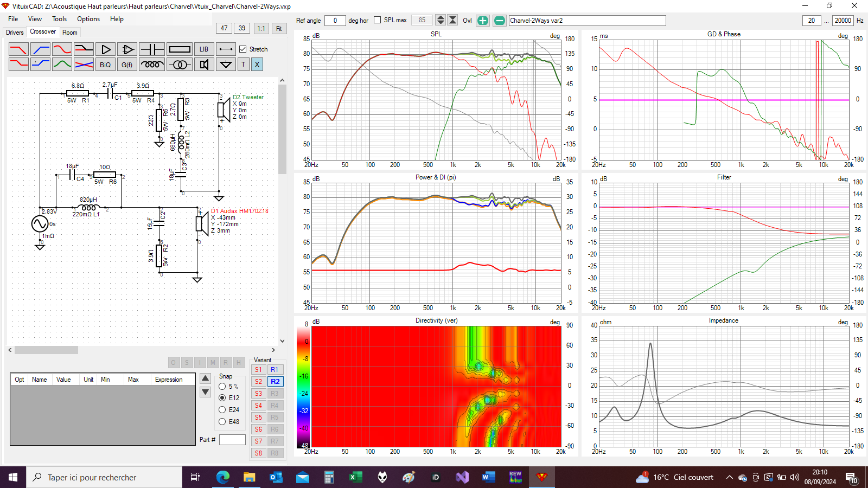Viewport: 868px width, 488px height.
Task: Add a buffer triangle component
Action: coord(105,49)
